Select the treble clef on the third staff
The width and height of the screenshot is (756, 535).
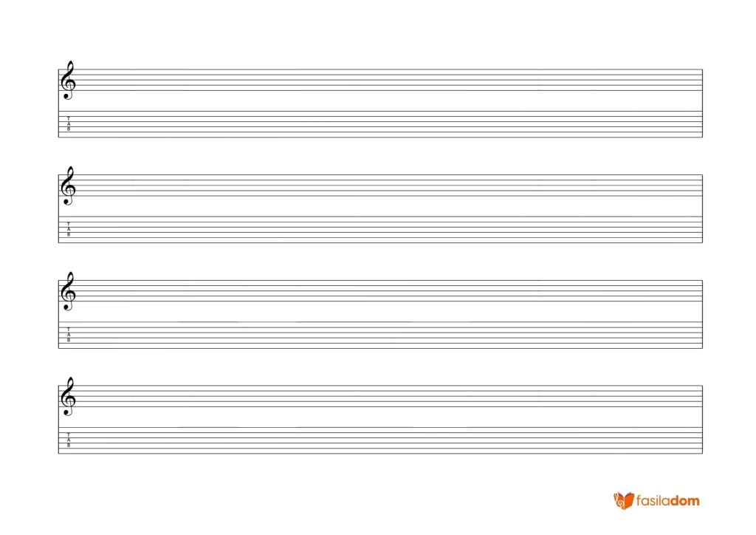click(69, 291)
